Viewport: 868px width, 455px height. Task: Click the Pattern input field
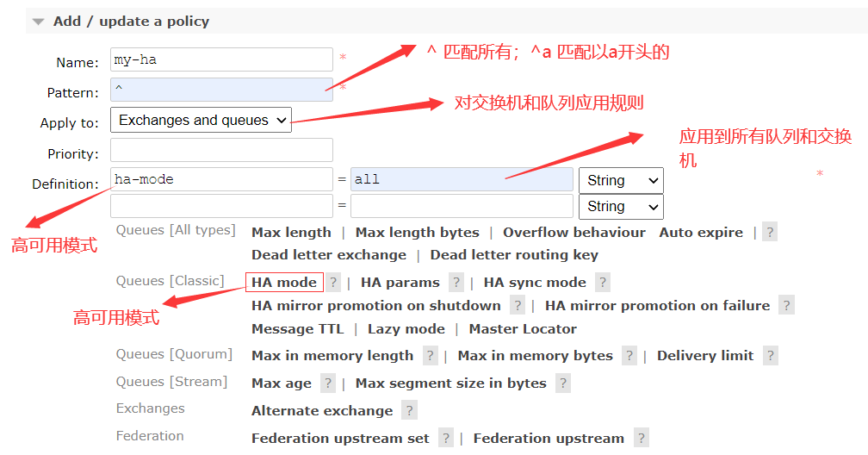click(221, 90)
